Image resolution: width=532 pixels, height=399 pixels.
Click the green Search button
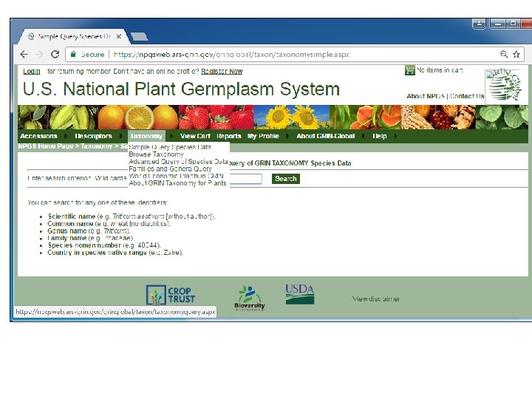(x=286, y=179)
